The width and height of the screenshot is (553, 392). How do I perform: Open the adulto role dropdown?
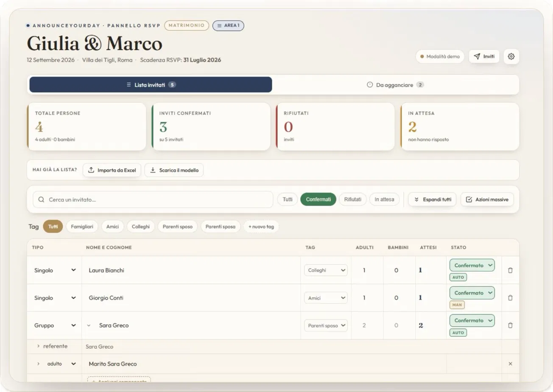(61, 364)
